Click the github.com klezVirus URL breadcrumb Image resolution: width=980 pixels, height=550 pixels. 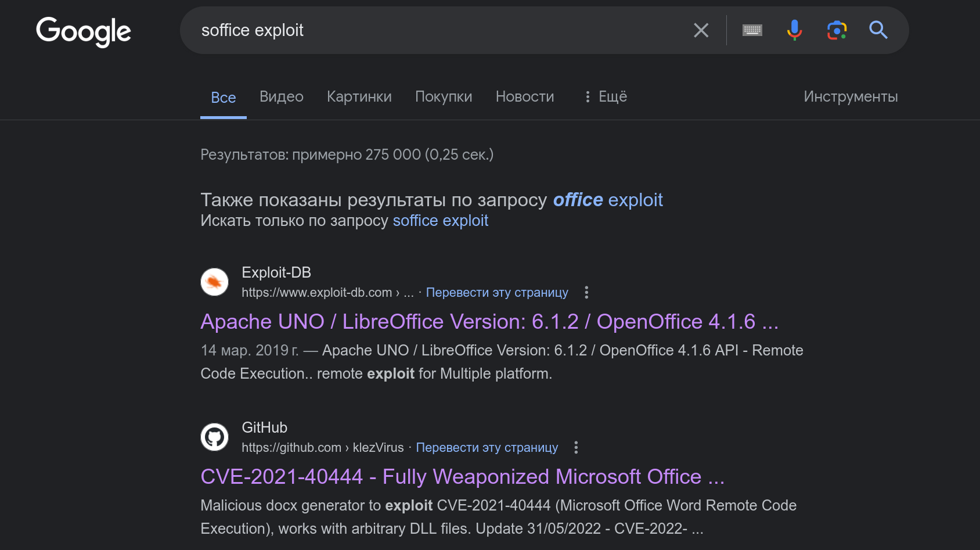tap(323, 448)
